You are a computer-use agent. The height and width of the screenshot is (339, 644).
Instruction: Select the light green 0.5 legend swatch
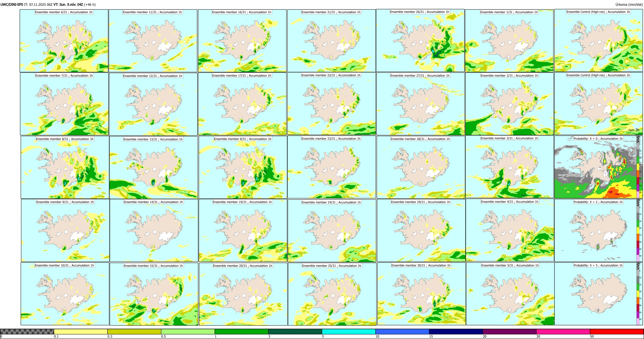point(188,332)
